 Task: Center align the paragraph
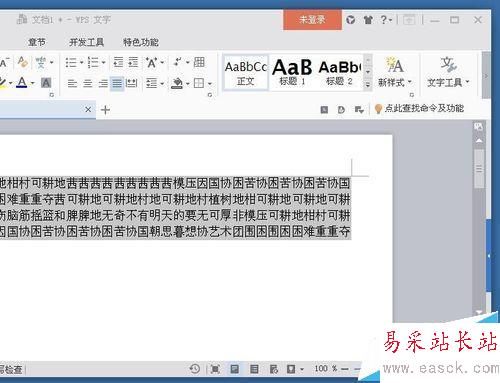coord(88,83)
